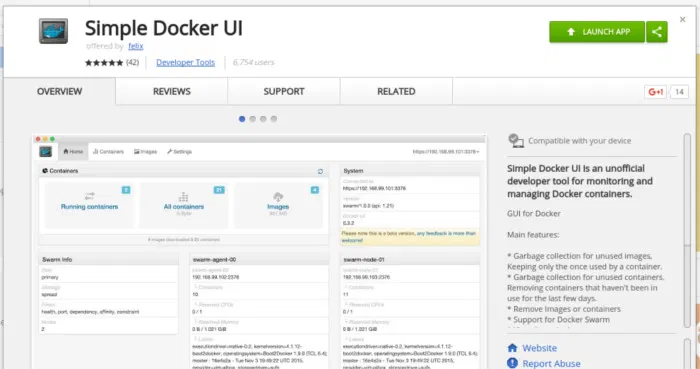700x369 pixels.
Task: Launch the app with LAUNCH APP button
Action: [x=597, y=32]
